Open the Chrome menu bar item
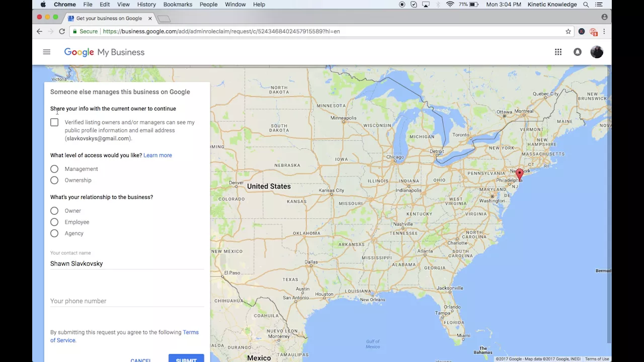 coord(65,5)
